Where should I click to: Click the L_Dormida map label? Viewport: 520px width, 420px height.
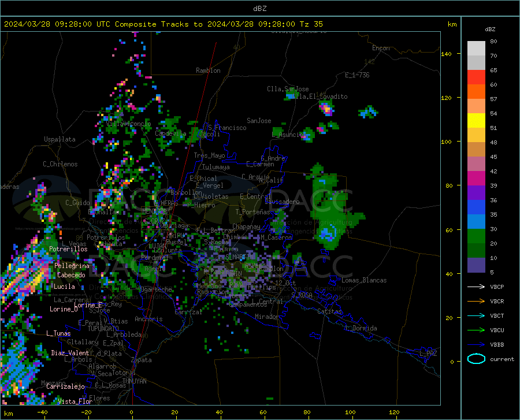(361, 328)
